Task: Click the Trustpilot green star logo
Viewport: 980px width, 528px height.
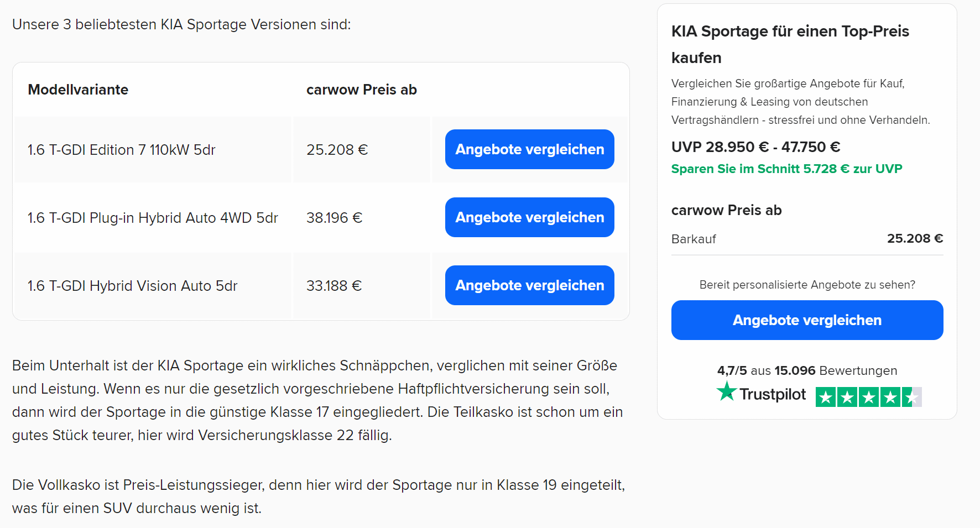Action: 727,391
